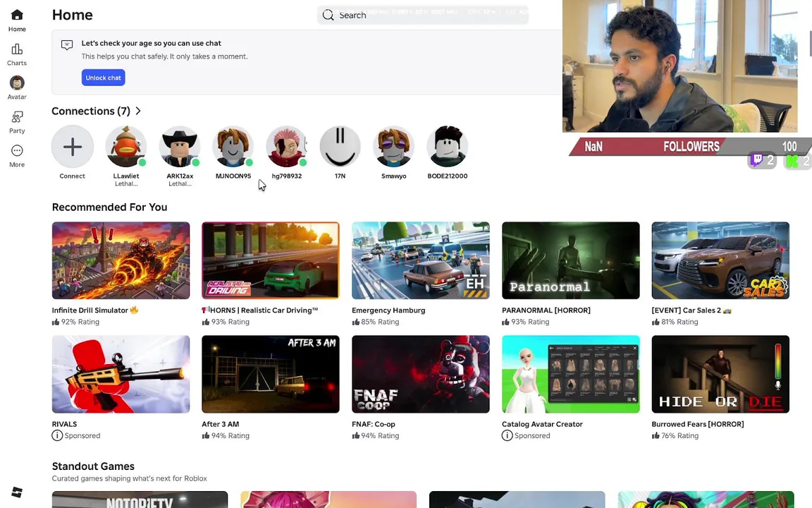Open [EVENT] Car Sales 2 thumbnail
812x508 pixels.
(x=720, y=260)
